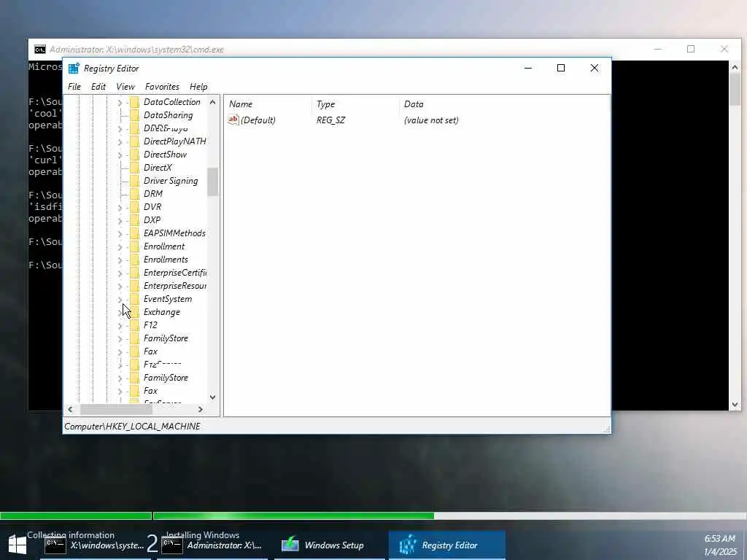
Task: Click the DataCollection folder icon
Action: [x=134, y=102]
